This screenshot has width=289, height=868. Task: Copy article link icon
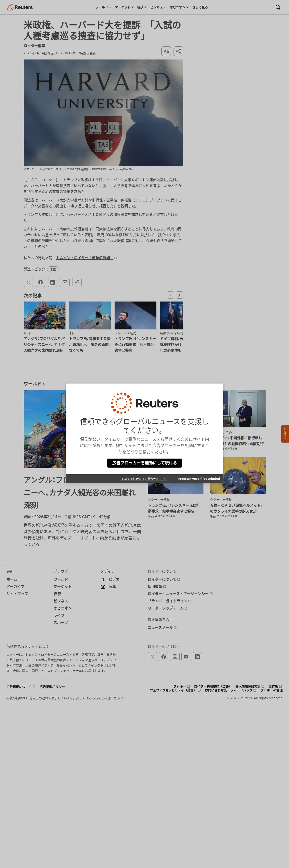77,282
